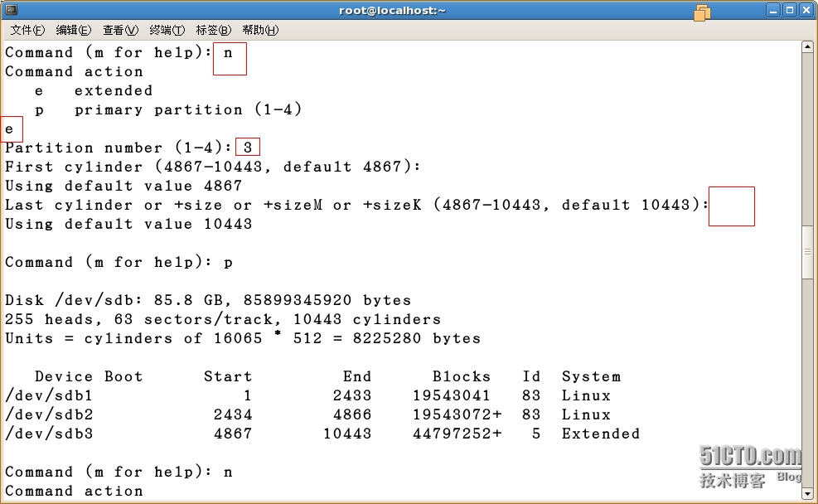The width and height of the screenshot is (818, 504).
Task: Click the 'Extended' system entry
Action: click(601, 434)
